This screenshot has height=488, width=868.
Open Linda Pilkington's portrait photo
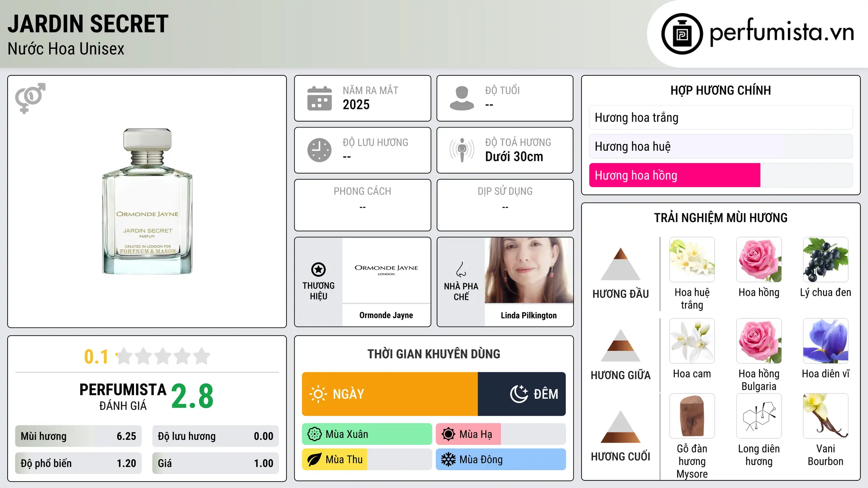point(529,270)
